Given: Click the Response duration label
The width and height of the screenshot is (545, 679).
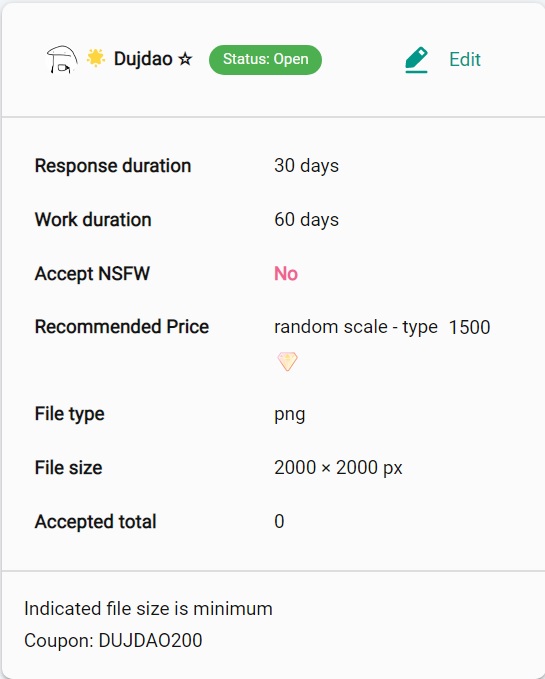Looking at the screenshot, I should click(x=113, y=166).
